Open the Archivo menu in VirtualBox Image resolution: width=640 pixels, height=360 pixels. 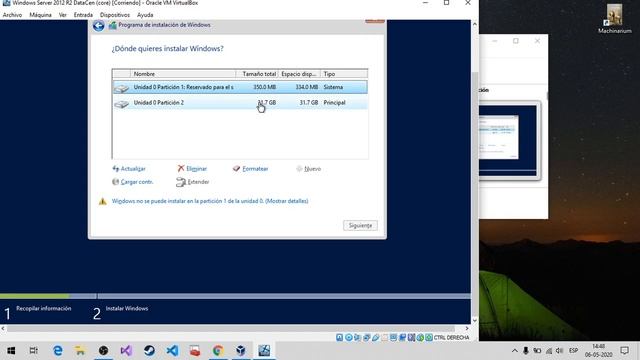coord(12,15)
